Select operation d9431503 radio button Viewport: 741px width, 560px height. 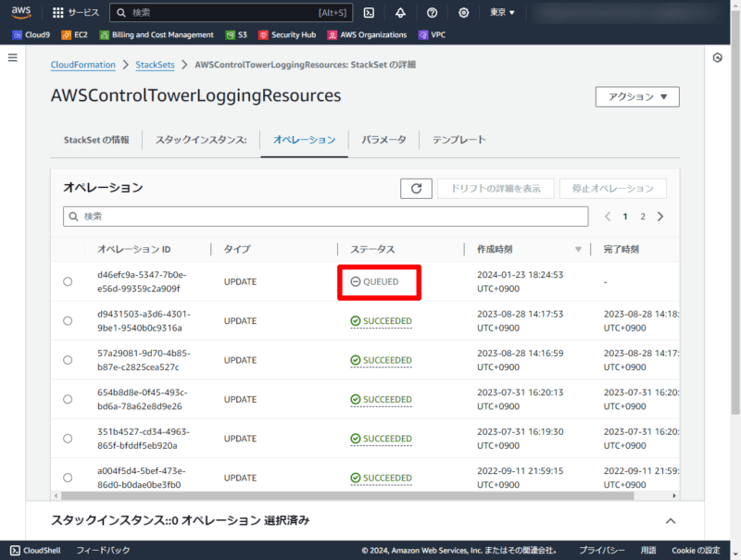point(68,320)
